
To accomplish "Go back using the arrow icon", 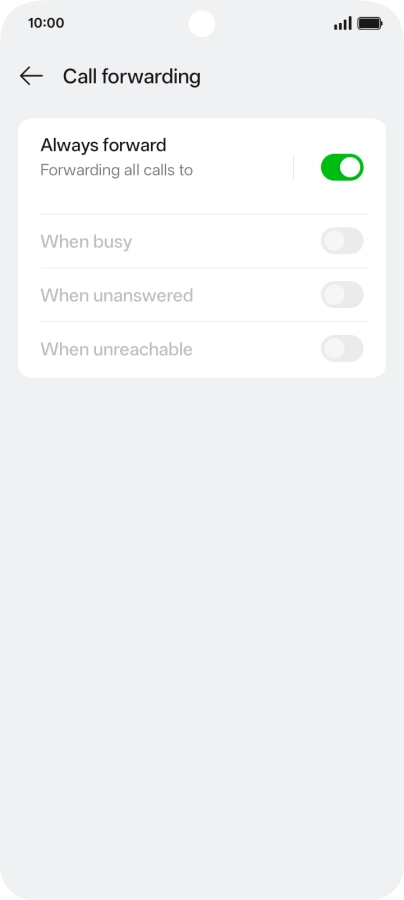I will pyautogui.click(x=31, y=76).
